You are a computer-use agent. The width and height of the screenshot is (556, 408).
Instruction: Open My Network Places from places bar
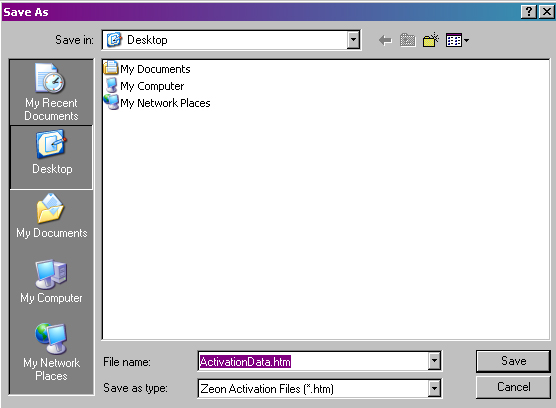pyautogui.click(x=51, y=352)
